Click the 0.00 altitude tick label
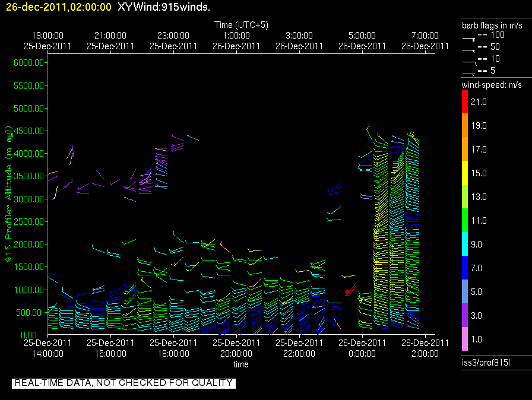Screen dimensions: 532x400 pyautogui.click(x=29, y=335)
